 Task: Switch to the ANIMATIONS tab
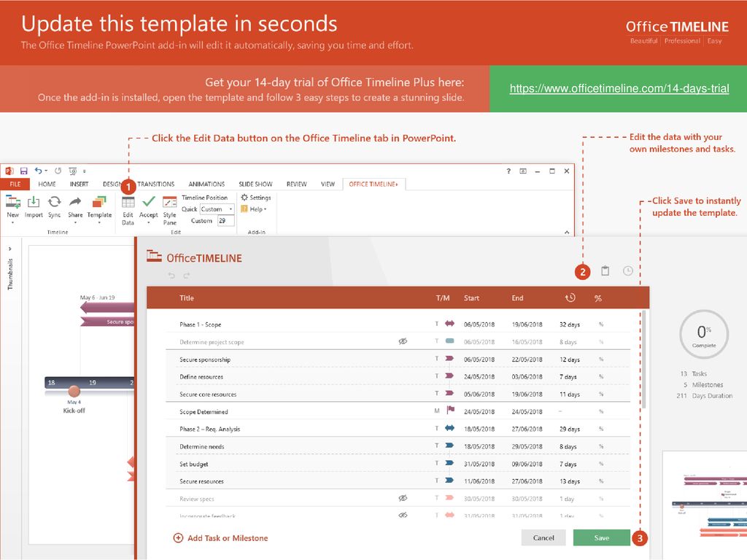pyautogui.click(x=206, y=184)
